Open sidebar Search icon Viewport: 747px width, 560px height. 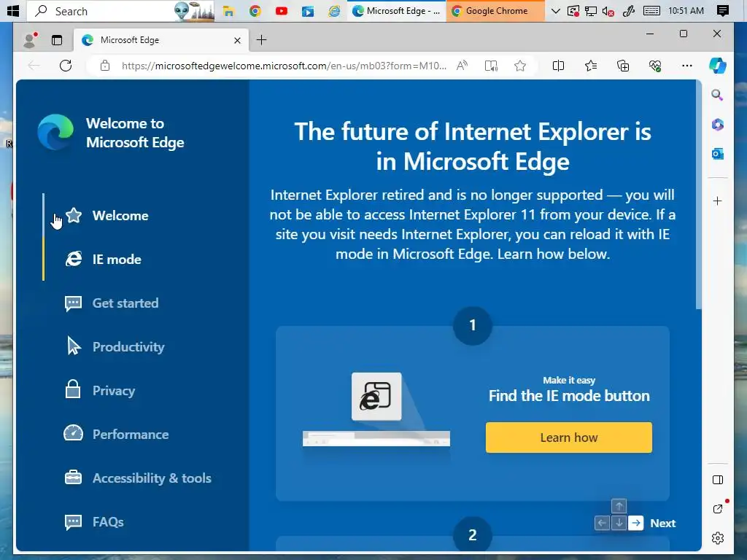click(x=718, y=96)
